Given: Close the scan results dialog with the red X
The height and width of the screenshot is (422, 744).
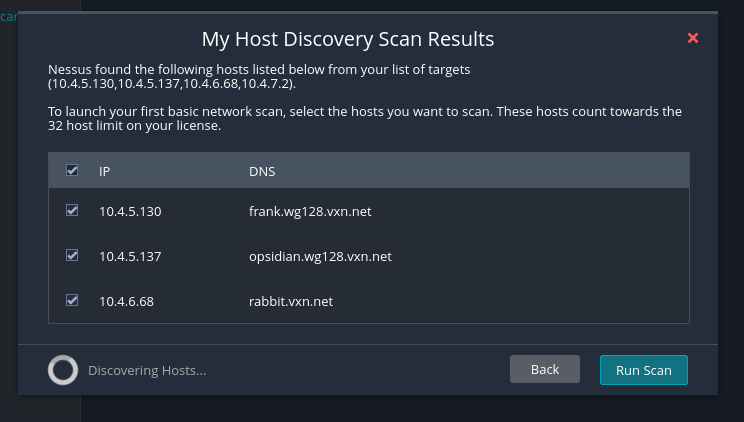Looking at the screenshot, I should tap(693, 38).
